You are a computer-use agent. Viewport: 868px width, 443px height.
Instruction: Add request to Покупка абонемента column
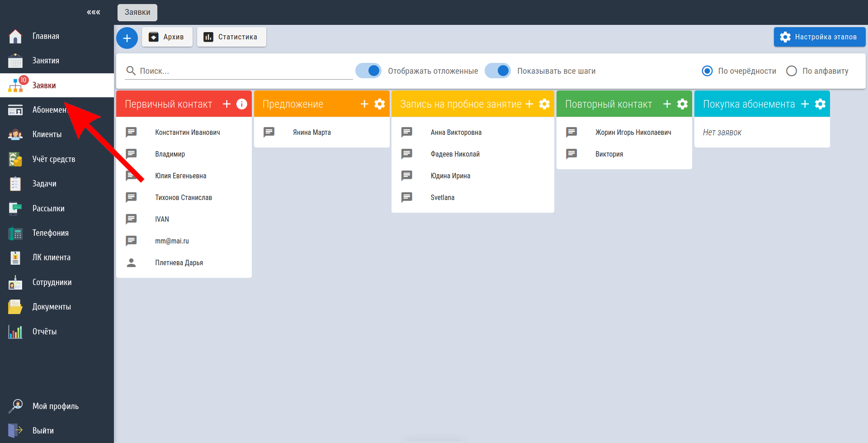click(x=805, y=104)
